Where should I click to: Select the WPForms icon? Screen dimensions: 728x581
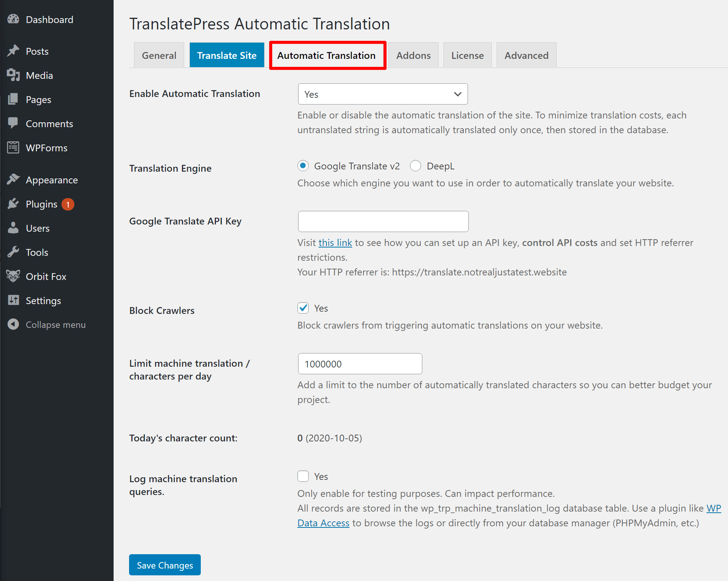pos(14,148)
